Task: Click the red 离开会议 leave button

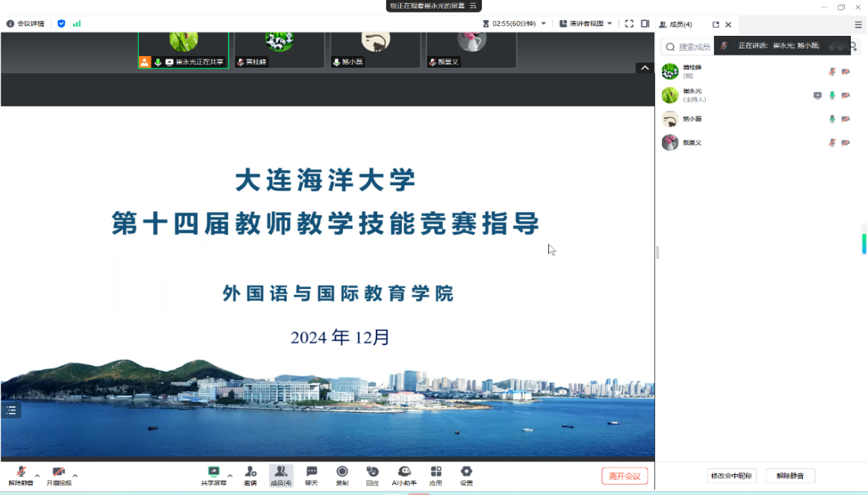Action: coord(624,476)
